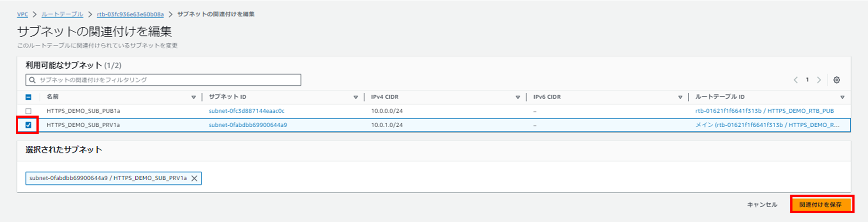Image resolution: width=868 pixels, height=222 pixels.
Task: Open rtb-03fc936e63e60b08a breadcrumb link
Action: click(130, 14)
